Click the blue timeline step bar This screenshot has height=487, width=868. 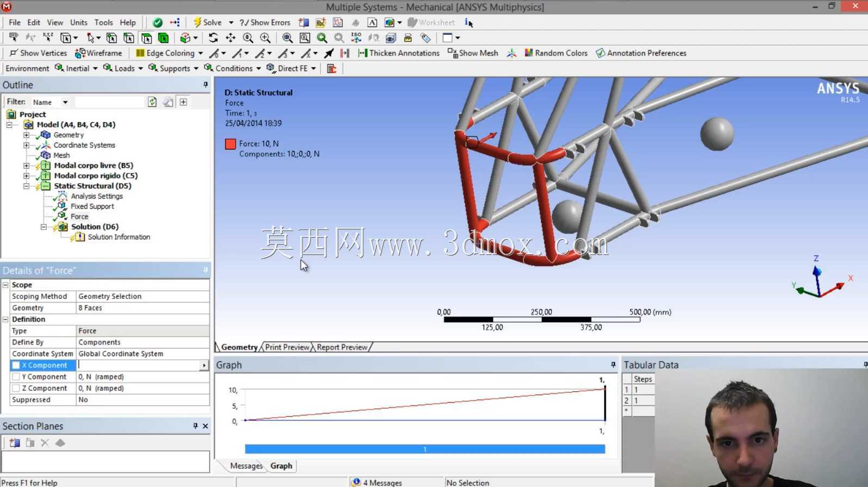tap(425, 449)
